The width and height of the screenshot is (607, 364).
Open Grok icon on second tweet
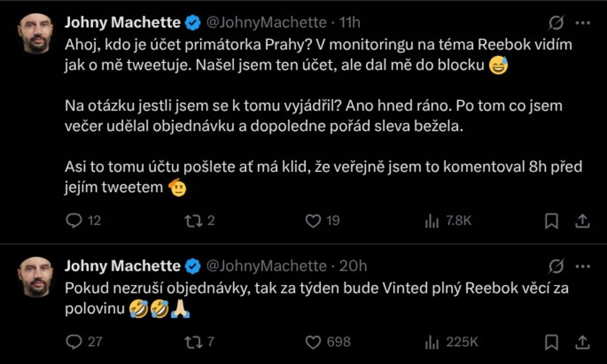tap(556, 266)
